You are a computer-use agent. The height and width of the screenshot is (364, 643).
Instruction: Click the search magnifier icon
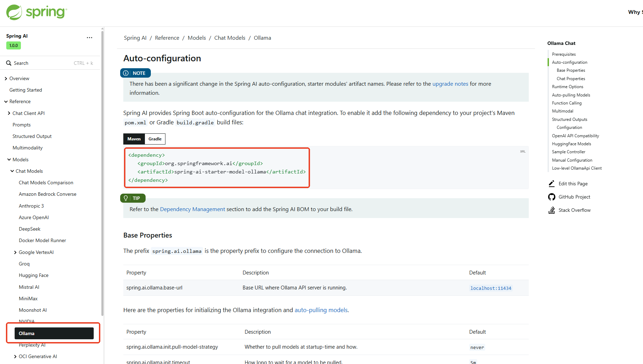(9, 63)
